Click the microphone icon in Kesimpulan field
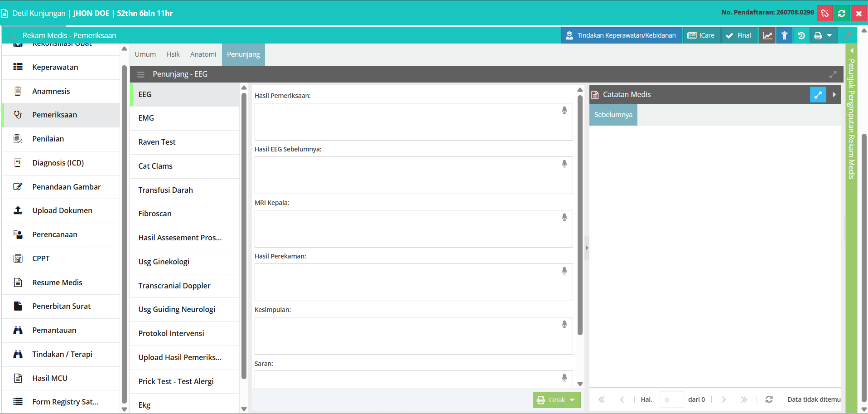 click(564, 324)
